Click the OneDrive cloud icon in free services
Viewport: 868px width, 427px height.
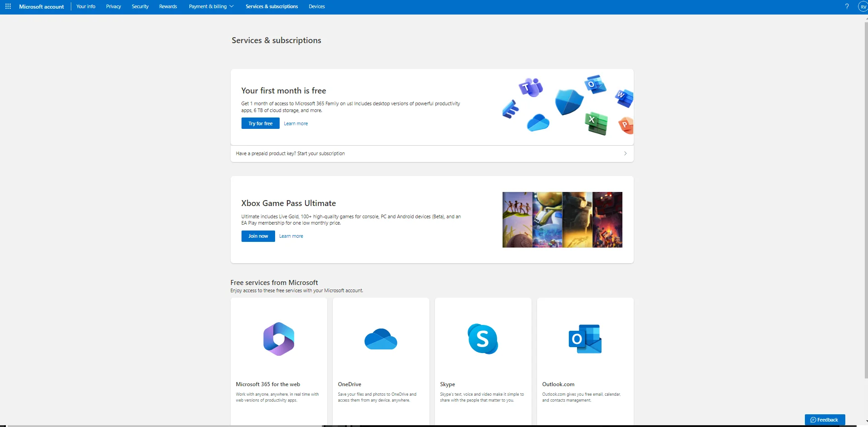[x=381, y=339]
